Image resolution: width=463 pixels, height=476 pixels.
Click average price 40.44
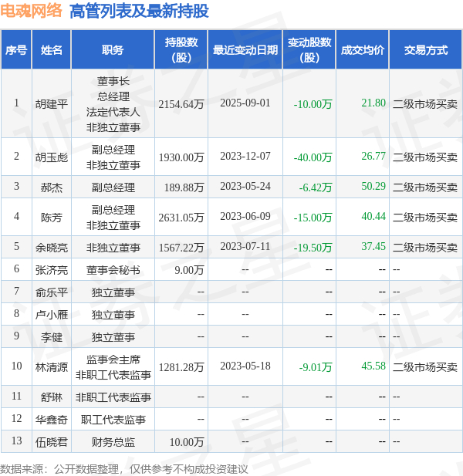tap(373, 216)
